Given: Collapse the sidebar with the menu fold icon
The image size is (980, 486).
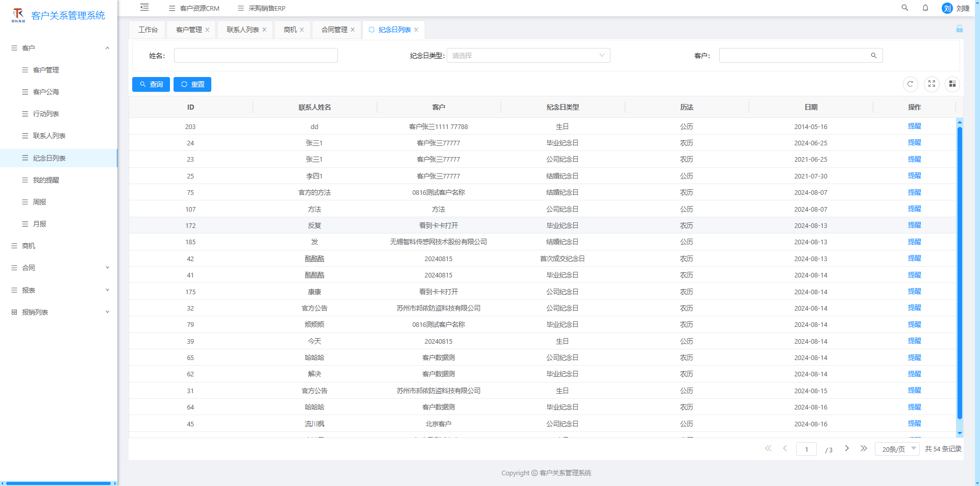Looking at the screenshot, I should (x=144, y=8).
